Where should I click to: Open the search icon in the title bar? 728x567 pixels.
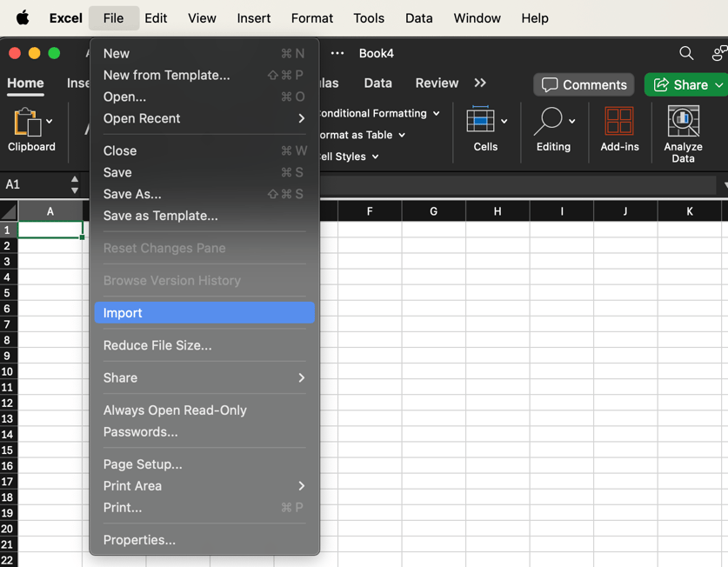686,53
